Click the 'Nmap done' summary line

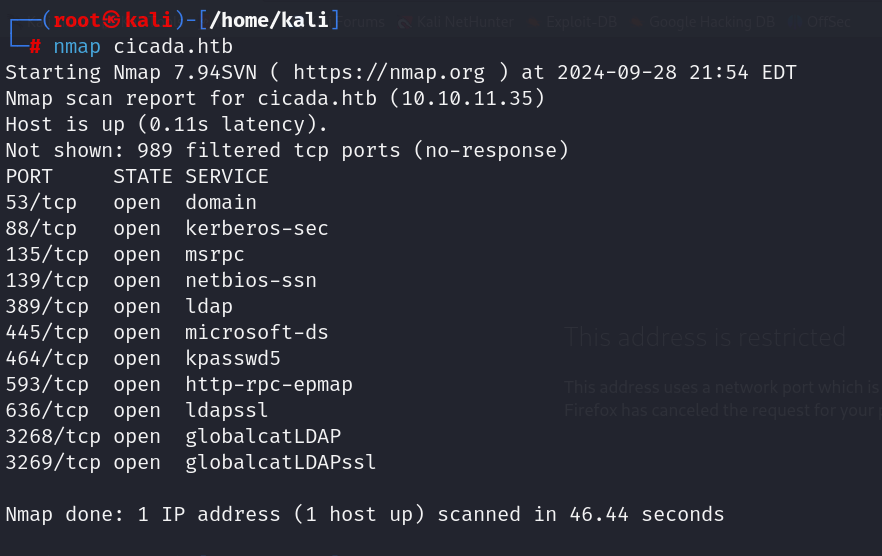(x=365, y=514)
